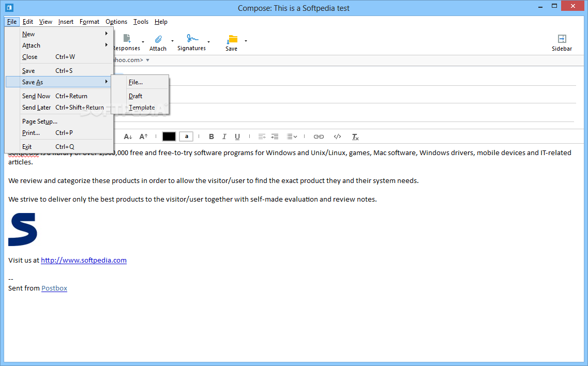Open the Signatures dropdown arrow

(x=208, y=42)
